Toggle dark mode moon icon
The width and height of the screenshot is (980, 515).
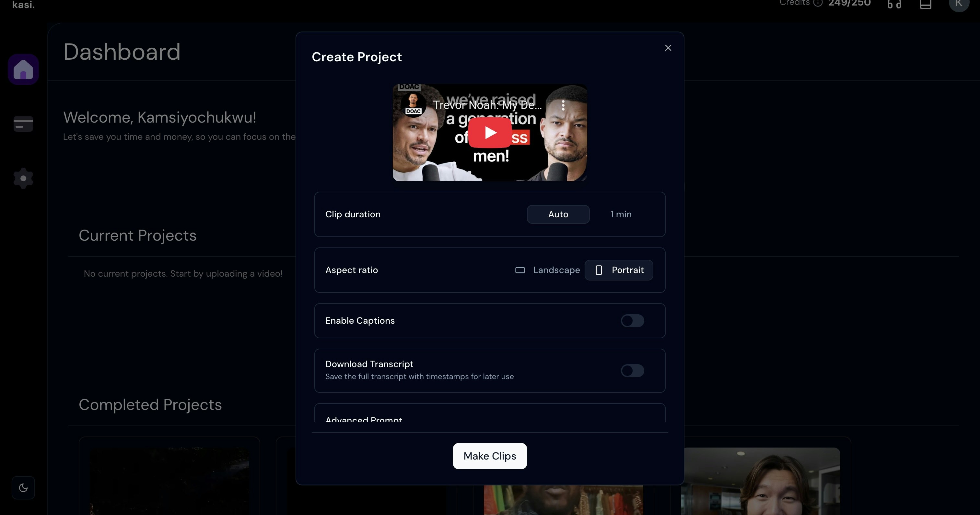pyautogui.click(x=23, y=487)
